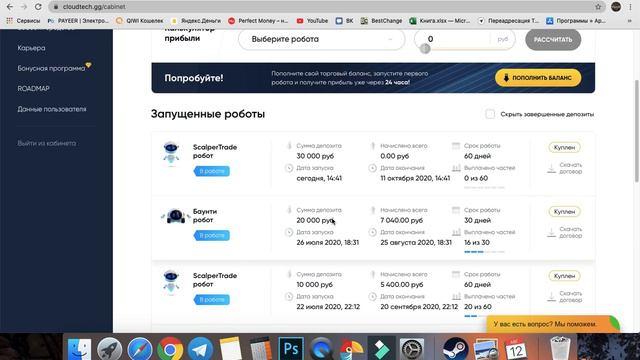The width and height of the screenshot is (640, 360).
Task: Open the Trash in the Dock
Action: tap(560, 348)
